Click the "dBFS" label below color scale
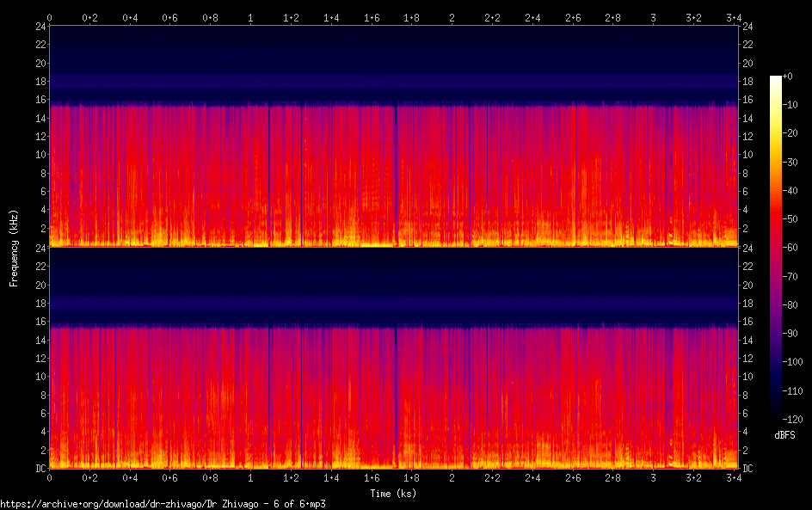Viewport: 812px width, 510px height. [x=784, y=435]
